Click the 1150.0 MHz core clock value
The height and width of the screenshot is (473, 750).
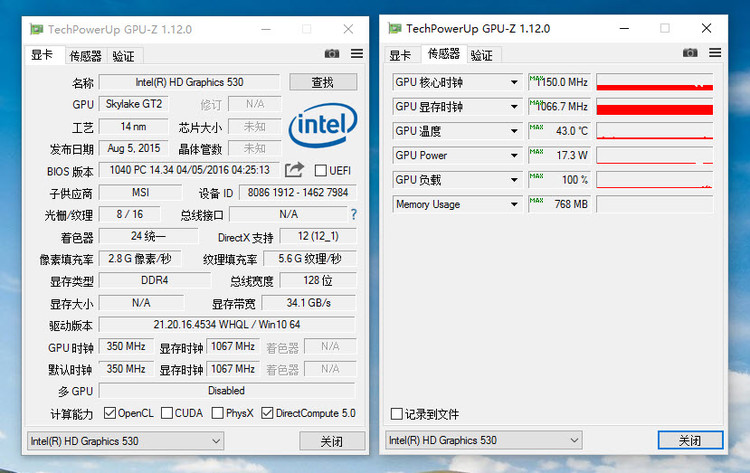pos(559,82)
